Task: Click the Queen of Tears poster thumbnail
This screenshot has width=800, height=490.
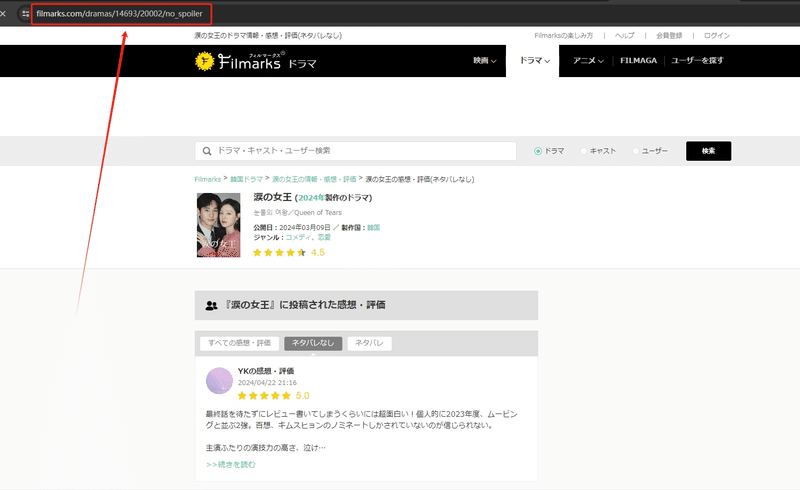Action: [x=218, y=225]
